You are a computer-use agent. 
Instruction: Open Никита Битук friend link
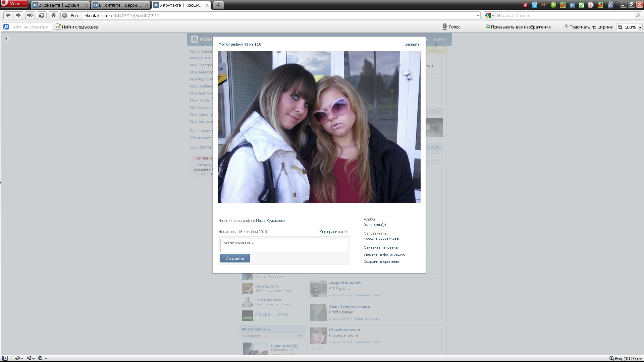click(267, 286)
